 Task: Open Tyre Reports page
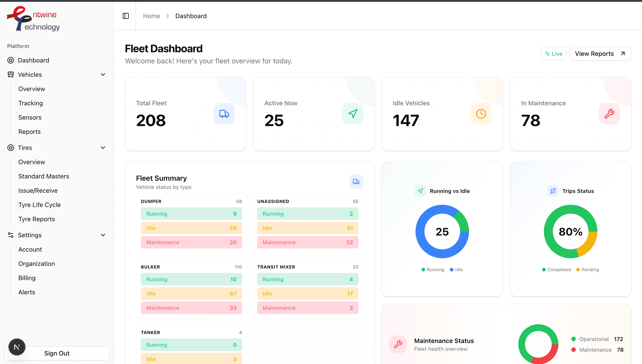[x=36, y=219]
